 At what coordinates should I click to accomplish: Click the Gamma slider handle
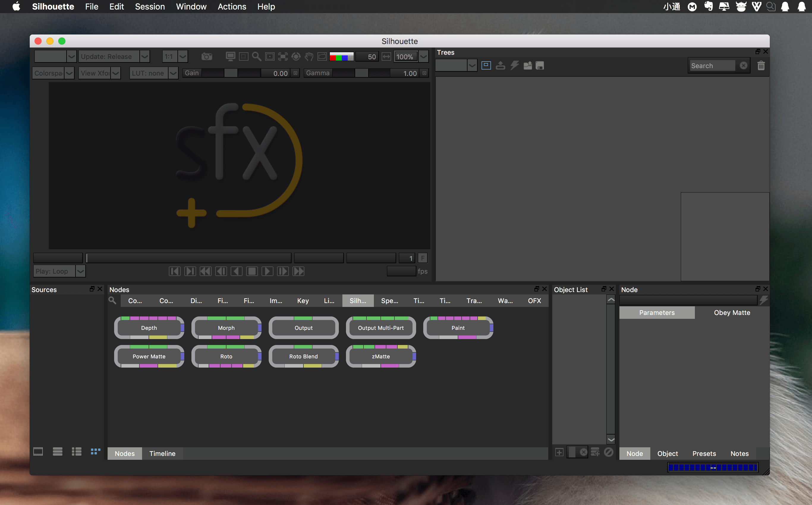[x=361, y=73]
